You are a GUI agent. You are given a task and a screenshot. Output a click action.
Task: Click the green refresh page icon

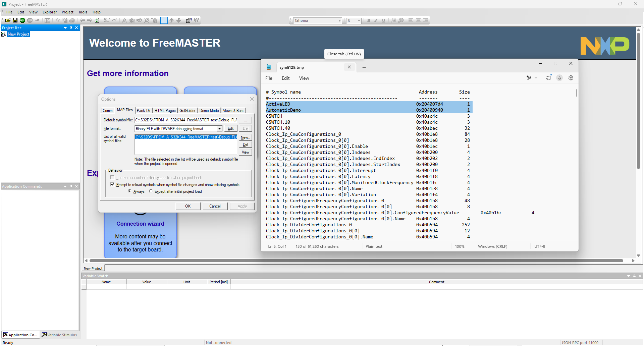(97, 20)
